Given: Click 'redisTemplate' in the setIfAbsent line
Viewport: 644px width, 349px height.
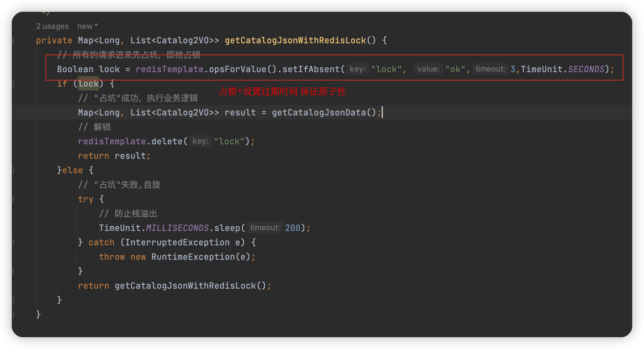Looking at the screenshot, I should coord(169,69).
